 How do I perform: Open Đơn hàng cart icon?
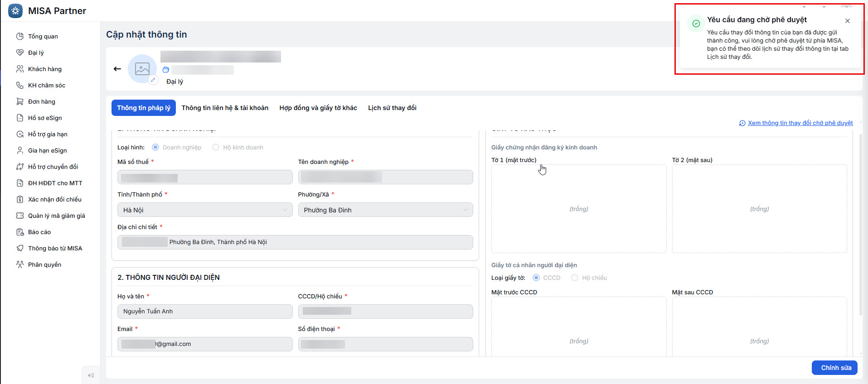[x=20, y=101]
